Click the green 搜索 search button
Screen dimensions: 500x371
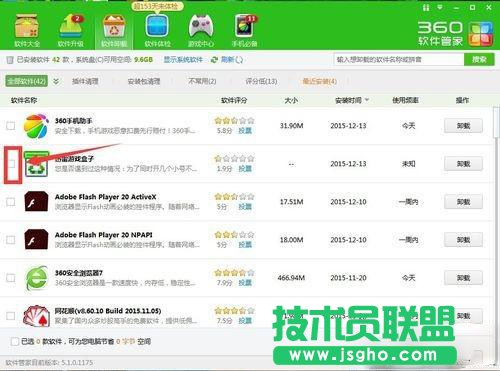479,60
